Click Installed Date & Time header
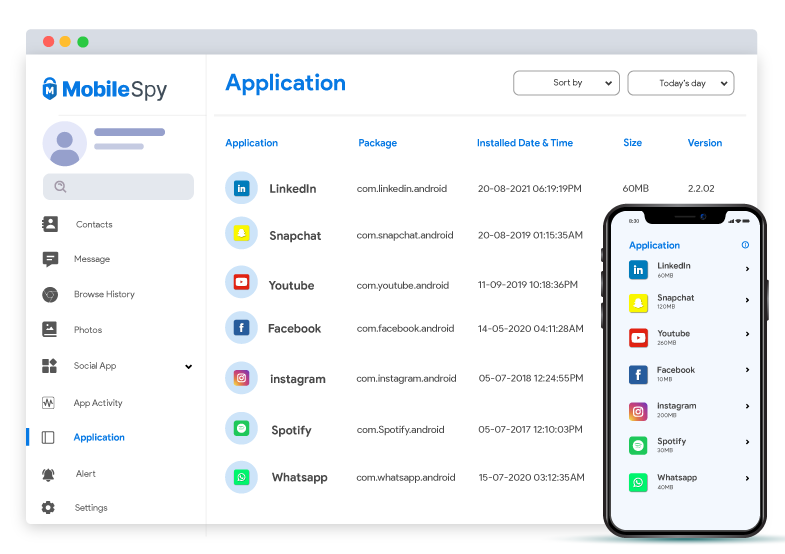The height and width of the screenshot is (554, 785). [x=525, y=143]
